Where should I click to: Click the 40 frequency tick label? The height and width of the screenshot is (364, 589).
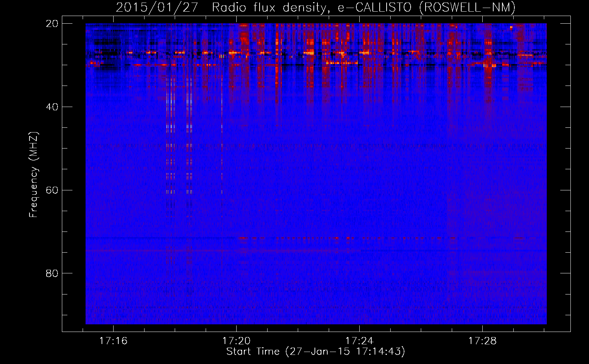click(x=52, y=107)
